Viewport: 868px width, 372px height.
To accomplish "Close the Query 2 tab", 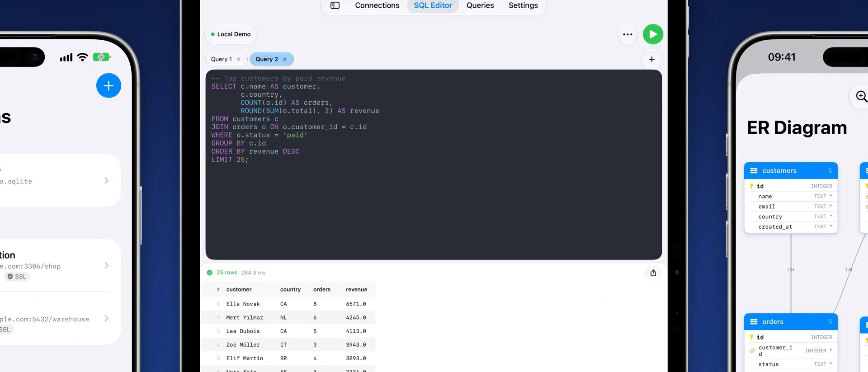I will point(285,59).
